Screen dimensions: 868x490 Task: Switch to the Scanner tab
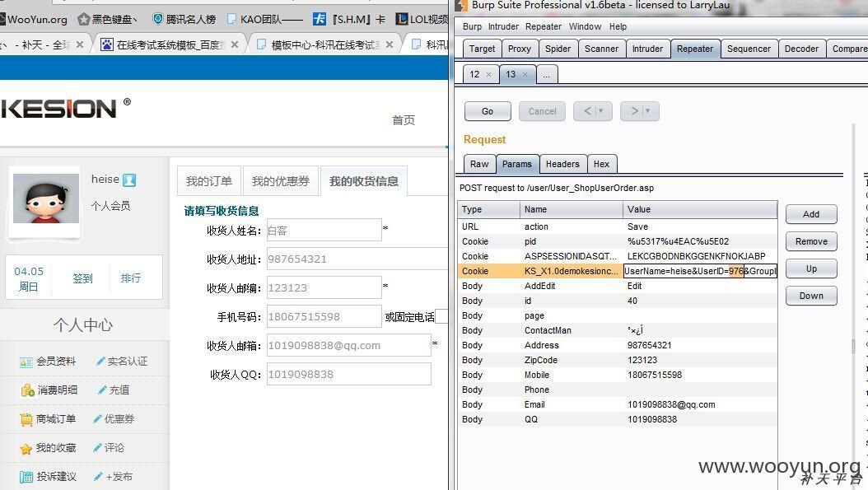(x=602, y=49)
